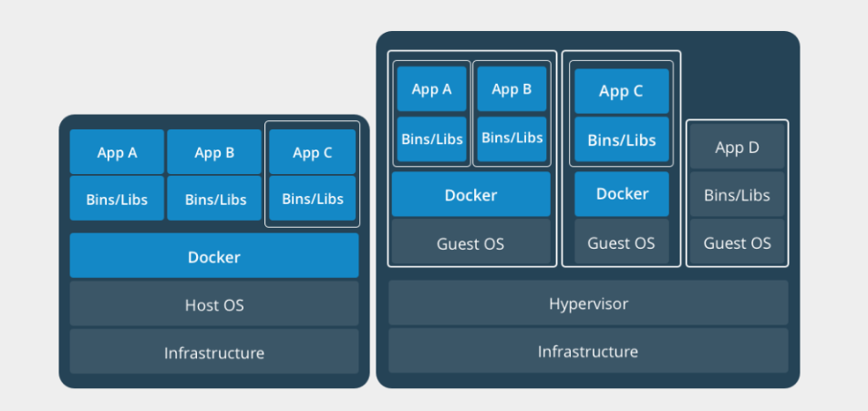Image resolution: width=868 pixels, height=411 pixels.
Task: Select Bins/Libs under App B, Hypervisor diagram
Action: [x=511, y=139]
